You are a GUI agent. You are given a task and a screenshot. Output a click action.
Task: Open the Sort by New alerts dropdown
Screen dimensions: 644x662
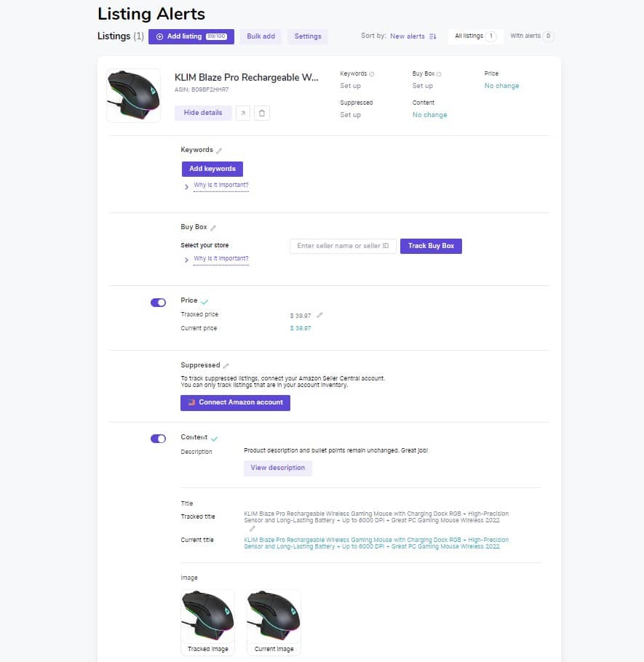point(407,36)
